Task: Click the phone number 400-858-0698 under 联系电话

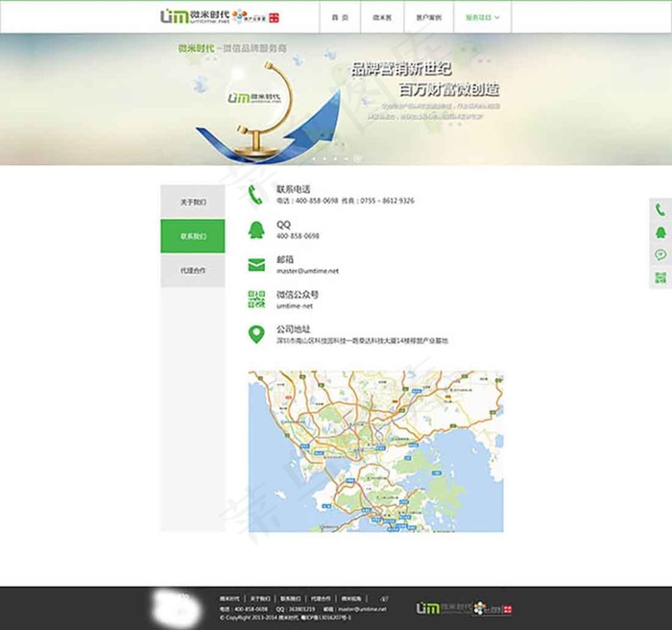Action: (316, 201)
